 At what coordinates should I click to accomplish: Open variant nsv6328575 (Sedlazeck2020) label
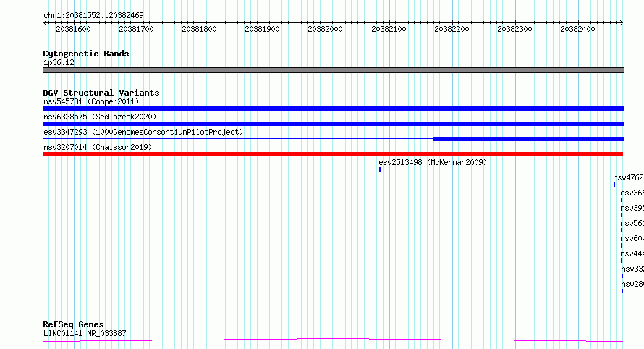coord(100,117)
